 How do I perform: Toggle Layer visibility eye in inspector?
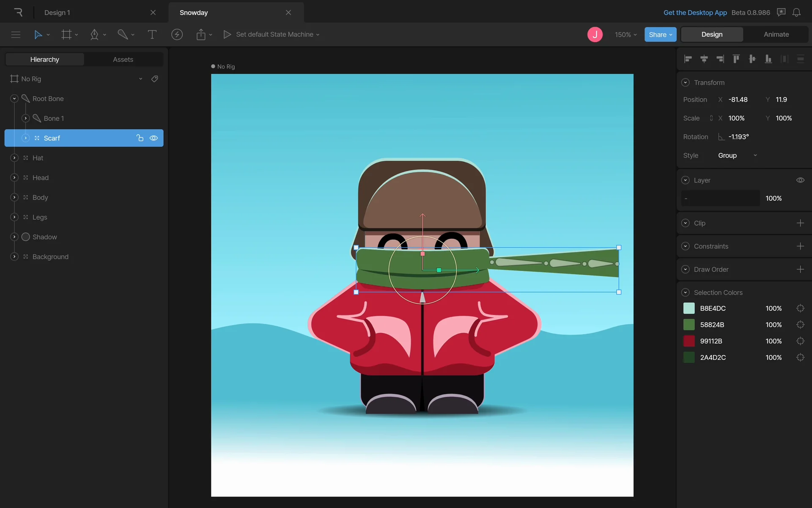click(800, 180)
